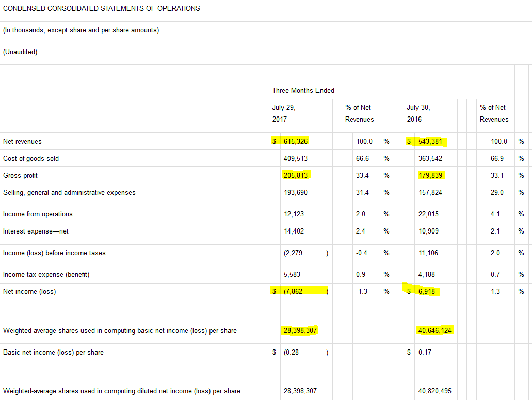Select the highlighted Net revenues value 615,326
Image resolution: width=532 pixels, height=400 pixels.
(x=295, y=141)
